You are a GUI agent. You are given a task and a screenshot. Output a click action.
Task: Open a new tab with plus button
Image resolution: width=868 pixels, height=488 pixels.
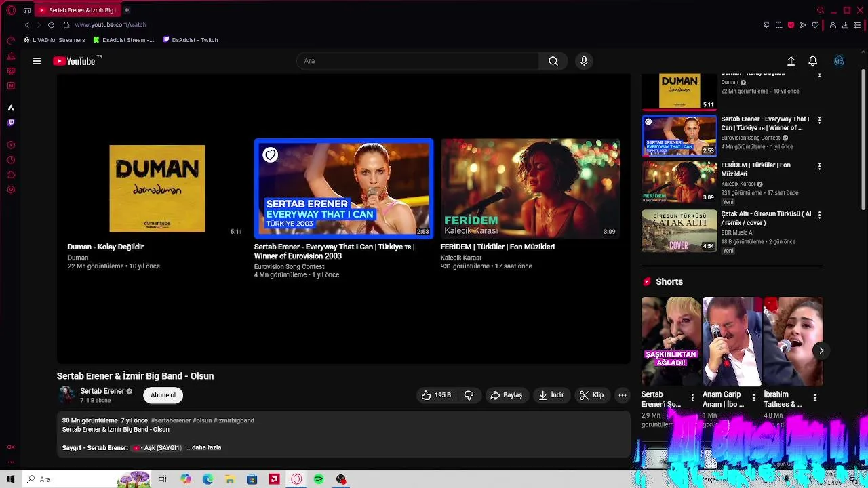click(127, 10)
